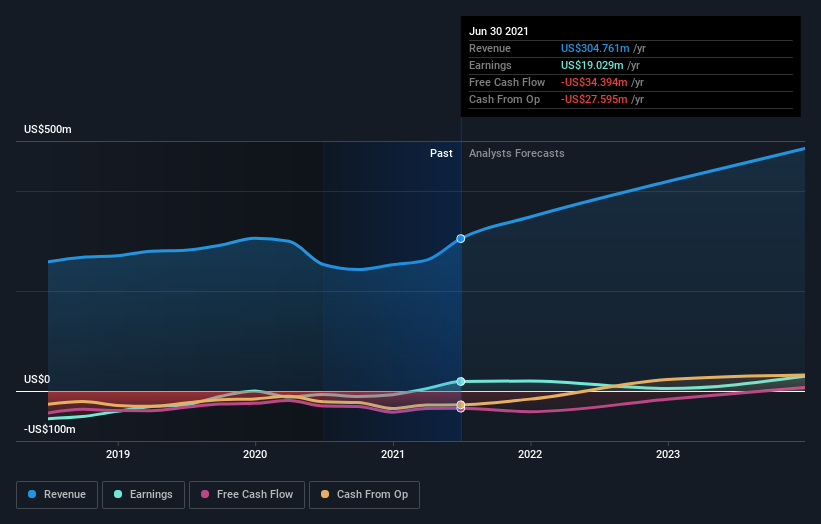
Task: Click the Free Cash Flow label in tooltip
Action: click(507, 83)
